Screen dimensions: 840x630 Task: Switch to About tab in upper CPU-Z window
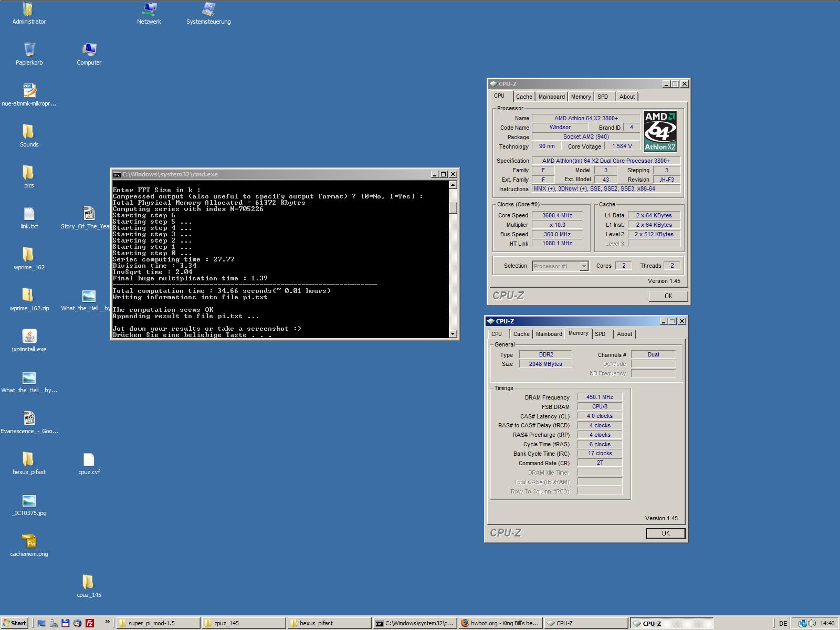point(627,97)
